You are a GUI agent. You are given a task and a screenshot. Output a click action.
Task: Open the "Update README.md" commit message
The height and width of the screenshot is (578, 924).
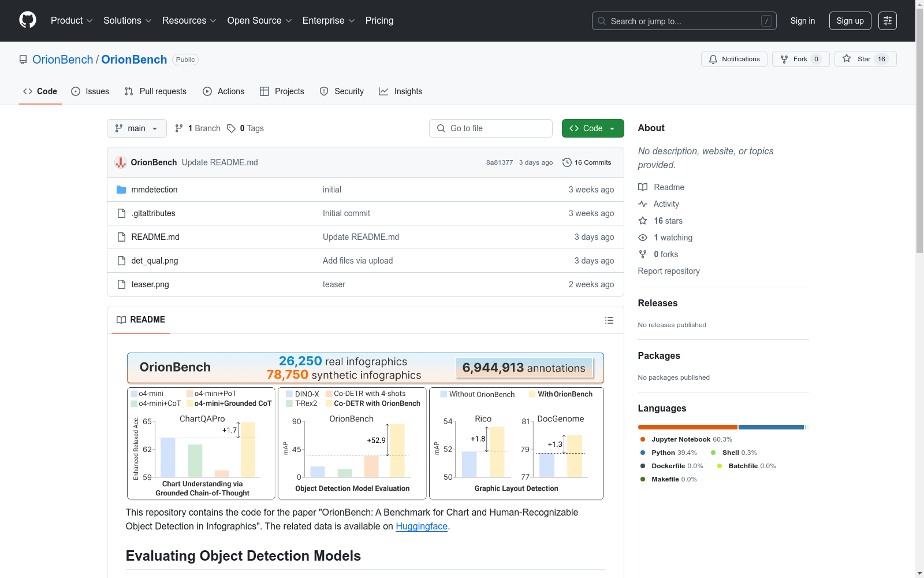coord(220,162)
